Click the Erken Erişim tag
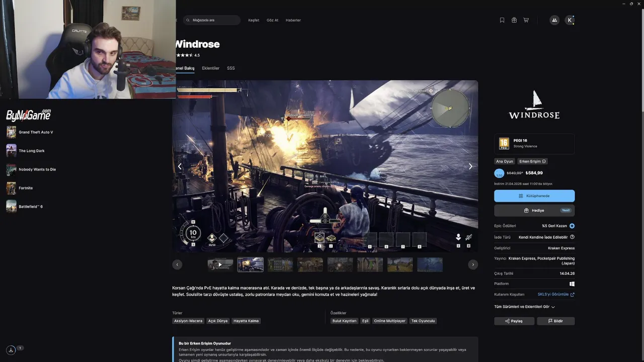Image resolution: width=644 pixels, height=362 pixels. pyautogui.click(x=532, y=161)
